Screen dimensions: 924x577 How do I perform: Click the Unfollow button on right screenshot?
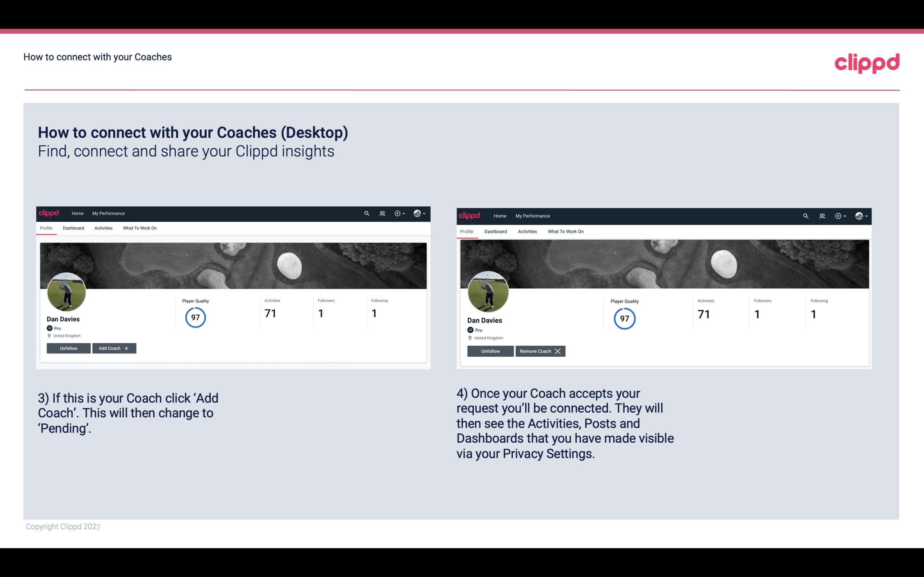490,350
